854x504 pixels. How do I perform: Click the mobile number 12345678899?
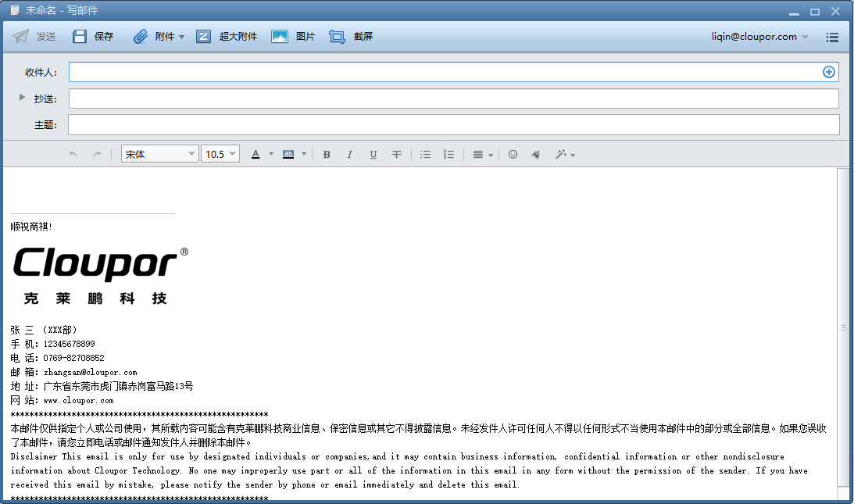[x=70, y=344]
